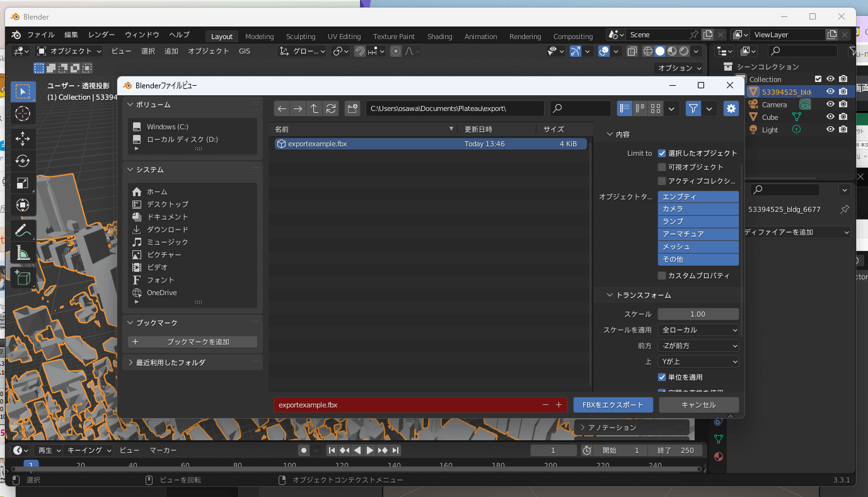868x497 pixels.
Task: Open オブジェクト mode dropdown in viewport header
Action: point(69,51)
